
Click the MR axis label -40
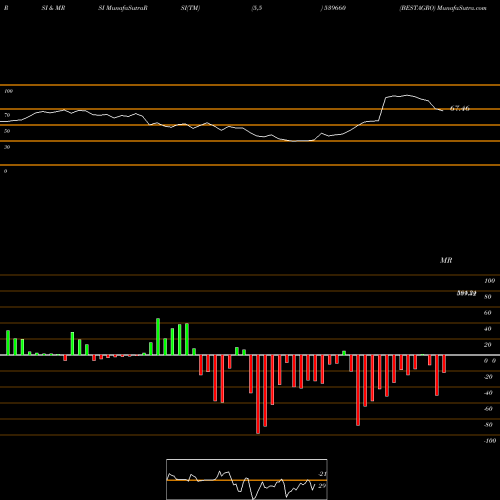(x=488, y=393)
